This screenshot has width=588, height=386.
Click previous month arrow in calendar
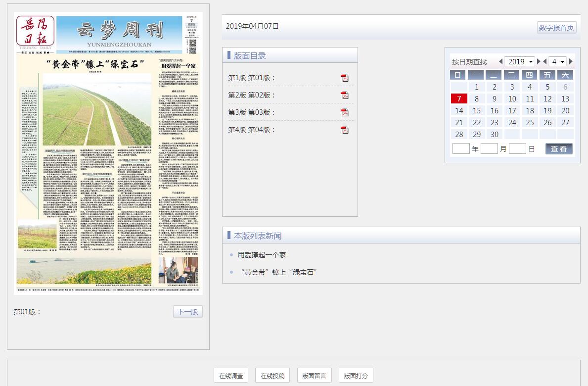tap(545, 62)
